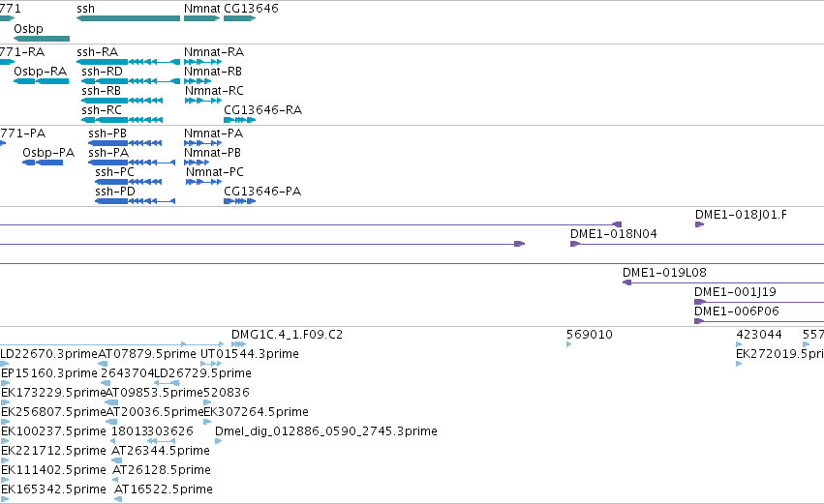Select the EK307264.5prime EST label
The height and width of the screenshot is (504, 824).
click(x=256, y=413)
